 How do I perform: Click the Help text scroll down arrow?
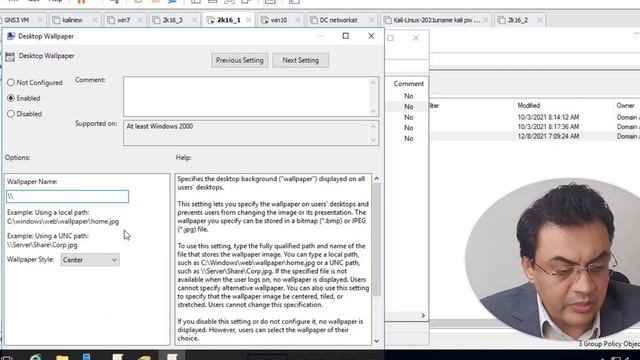[x=376, y=341]
